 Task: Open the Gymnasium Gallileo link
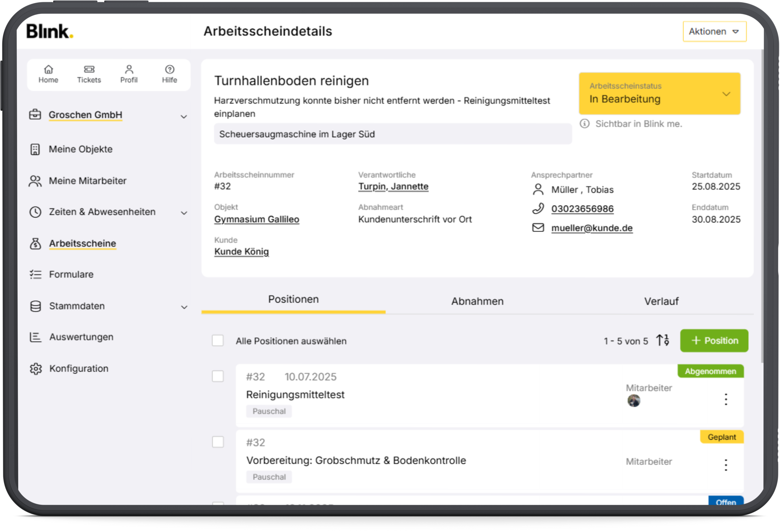pos(256,219)
